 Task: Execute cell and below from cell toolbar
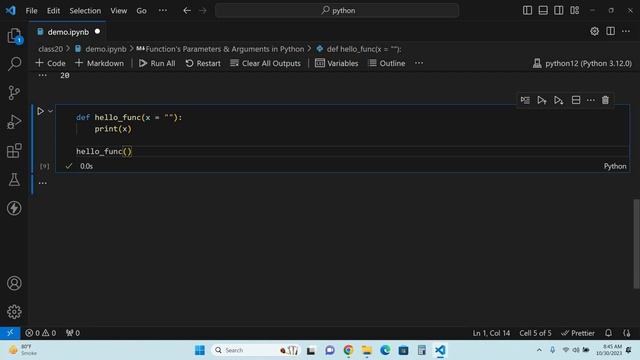point(558,100)
